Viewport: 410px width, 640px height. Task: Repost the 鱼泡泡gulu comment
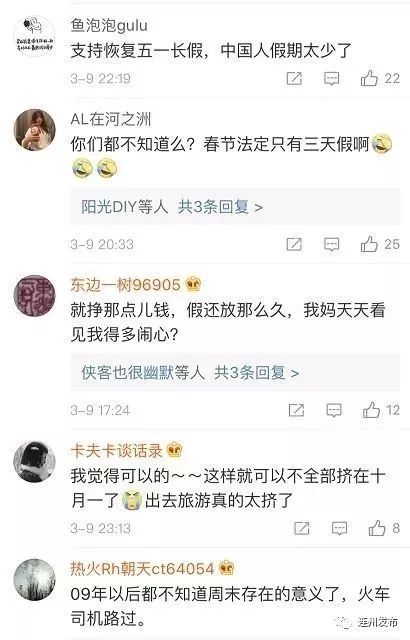pyautogui.click(x=294, y=78)
